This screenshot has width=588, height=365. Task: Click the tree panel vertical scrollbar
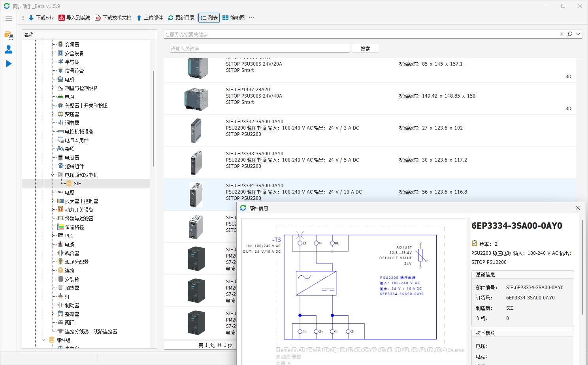point(153,119)
